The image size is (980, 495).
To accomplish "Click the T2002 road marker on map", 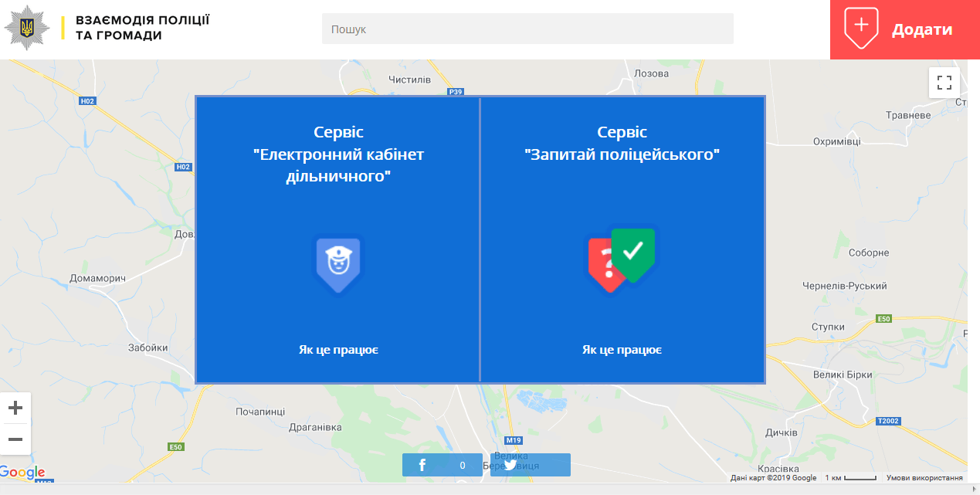I will tap(888, 421).
